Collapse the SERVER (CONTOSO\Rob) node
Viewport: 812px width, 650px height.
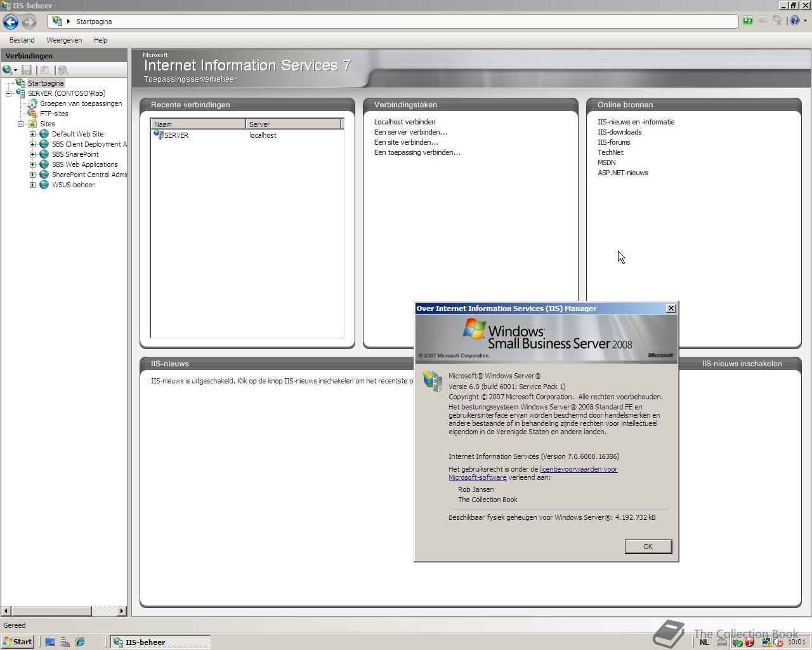click(x=9, y=93)
